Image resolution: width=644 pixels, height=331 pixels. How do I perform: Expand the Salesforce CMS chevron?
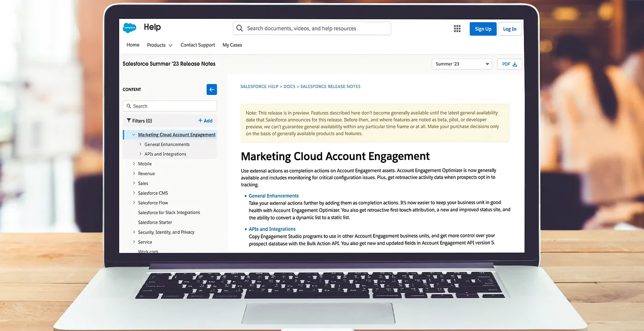[134, 193]
